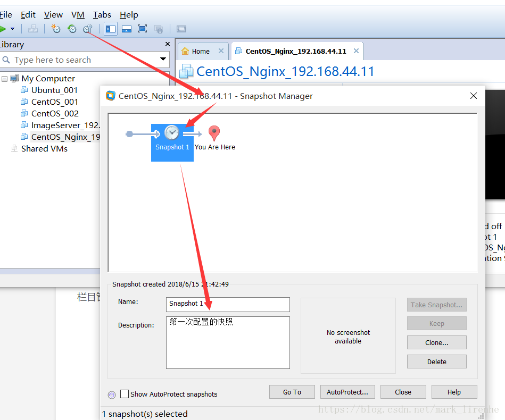505x420 pixels.
Task: Click the Revert to Snapshot toolbar icon
Action: point(71,29)
